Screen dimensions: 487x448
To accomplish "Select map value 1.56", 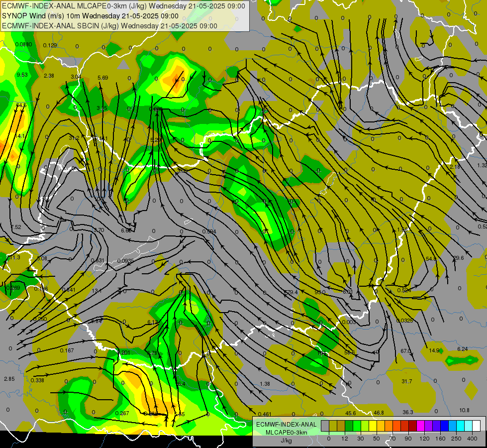I will click(402, 229).
